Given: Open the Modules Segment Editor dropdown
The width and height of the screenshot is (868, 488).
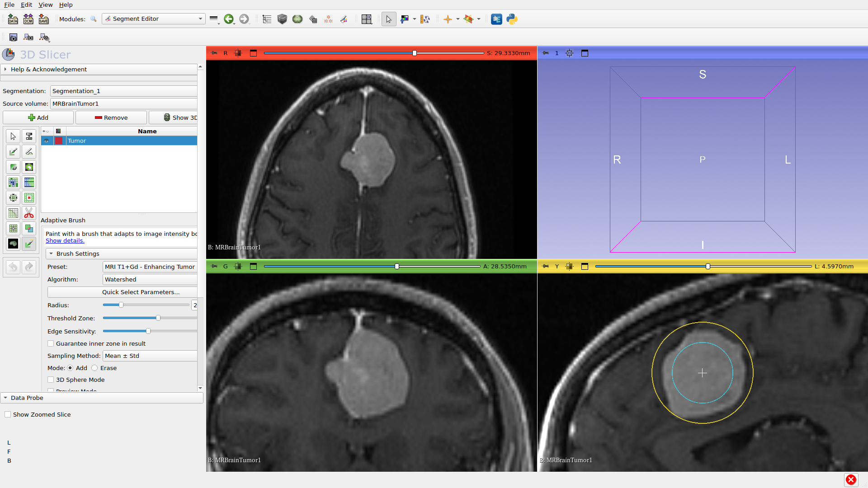Looking at the screenshot, I should click(x=154, y=19).
